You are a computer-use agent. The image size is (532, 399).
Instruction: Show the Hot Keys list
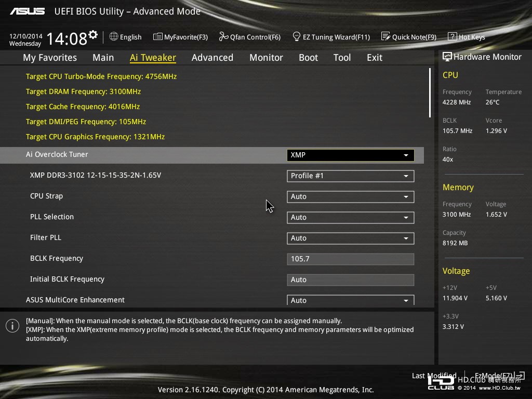pos(467,37)
